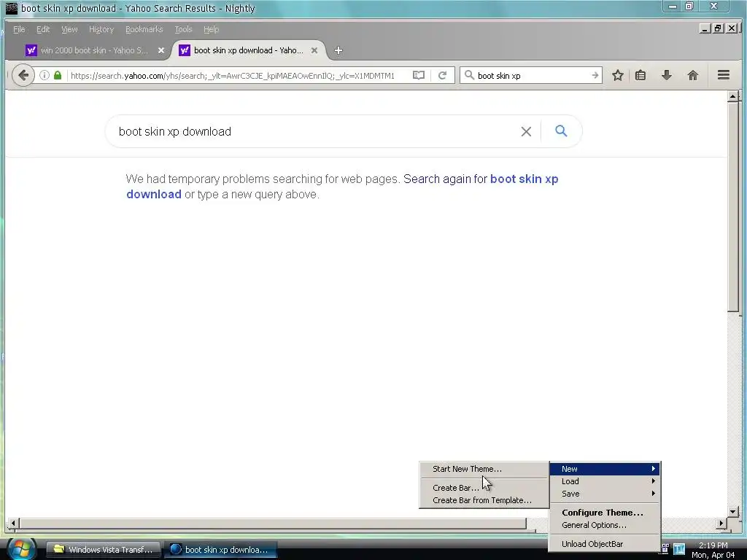
Task: Expand the Load submenu
Action: point(605,481)
